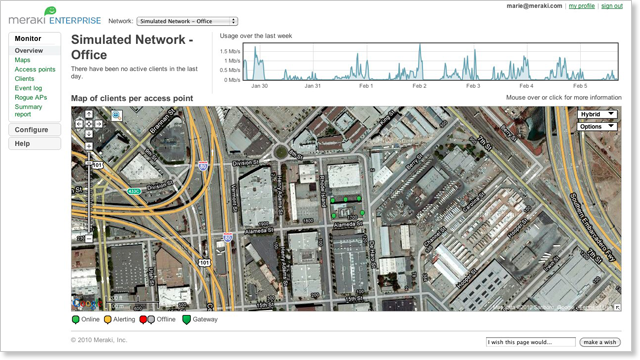Viewport: 640px width, 360px height.
Task: Click the my profile link
Action: click(582, 6)
